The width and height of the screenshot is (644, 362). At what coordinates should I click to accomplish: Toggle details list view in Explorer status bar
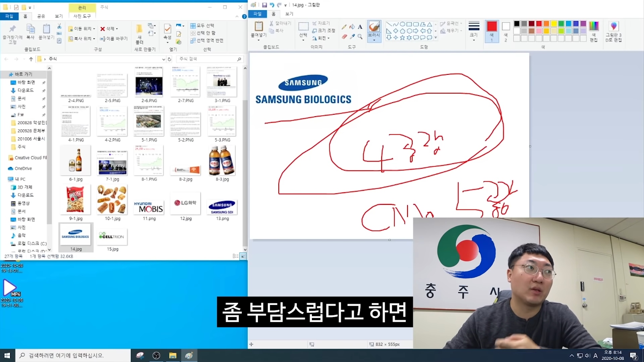pyautogui.click(x=235, y=256)
